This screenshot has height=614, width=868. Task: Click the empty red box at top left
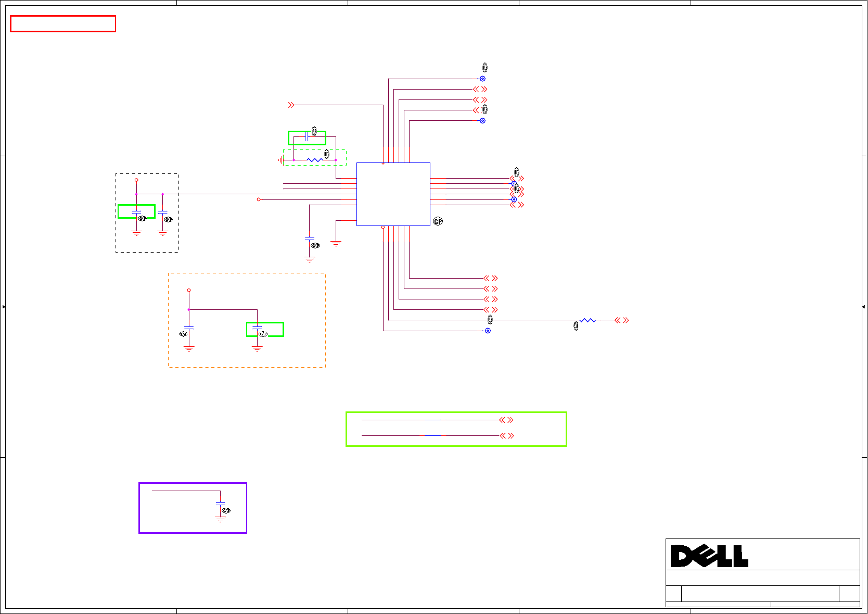coord(63,24)
